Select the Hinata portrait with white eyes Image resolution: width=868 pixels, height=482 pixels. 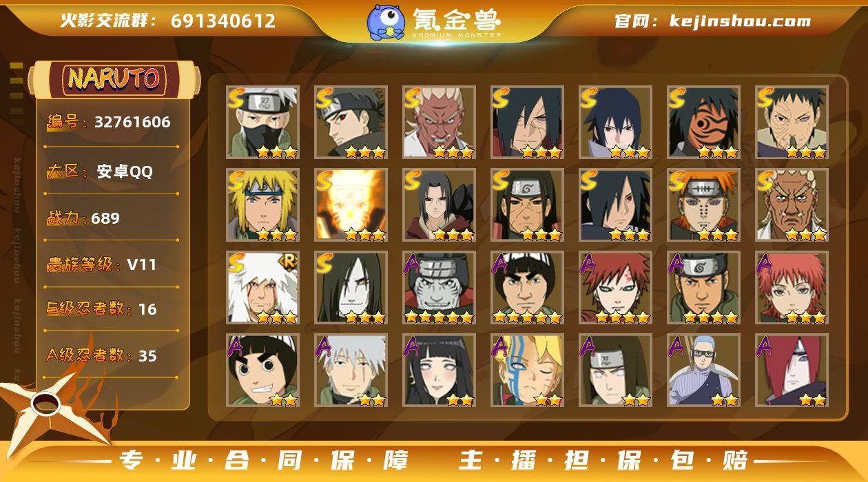(x=439, y=370)
